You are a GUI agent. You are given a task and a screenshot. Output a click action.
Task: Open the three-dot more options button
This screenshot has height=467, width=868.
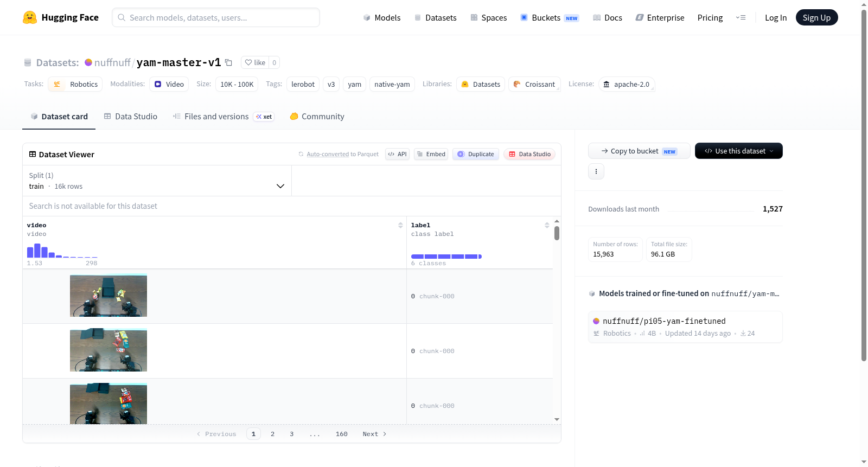coord(596,171)
